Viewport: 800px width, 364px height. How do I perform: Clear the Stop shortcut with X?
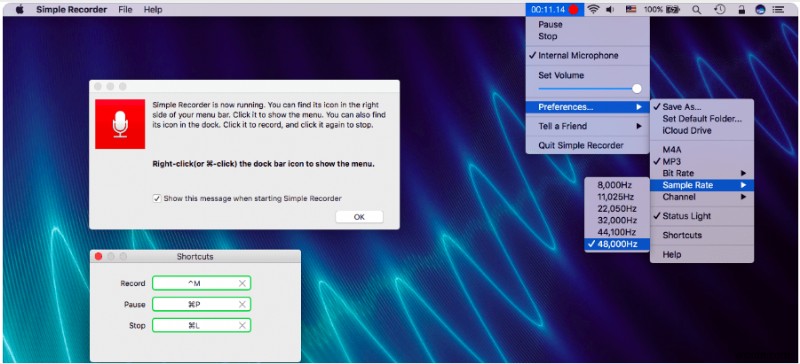[242, 325]
